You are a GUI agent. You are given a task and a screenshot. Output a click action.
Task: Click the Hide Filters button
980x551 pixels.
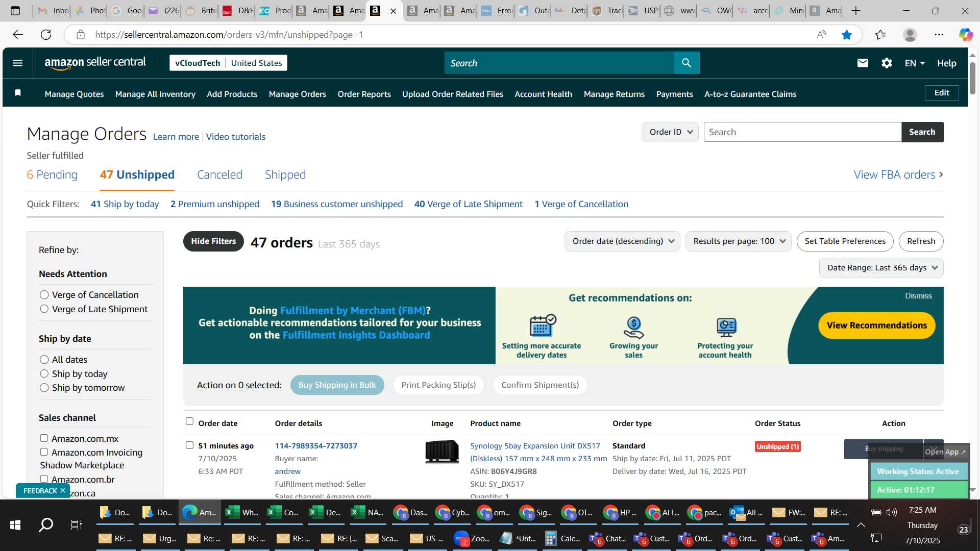[x=213, y=241]
